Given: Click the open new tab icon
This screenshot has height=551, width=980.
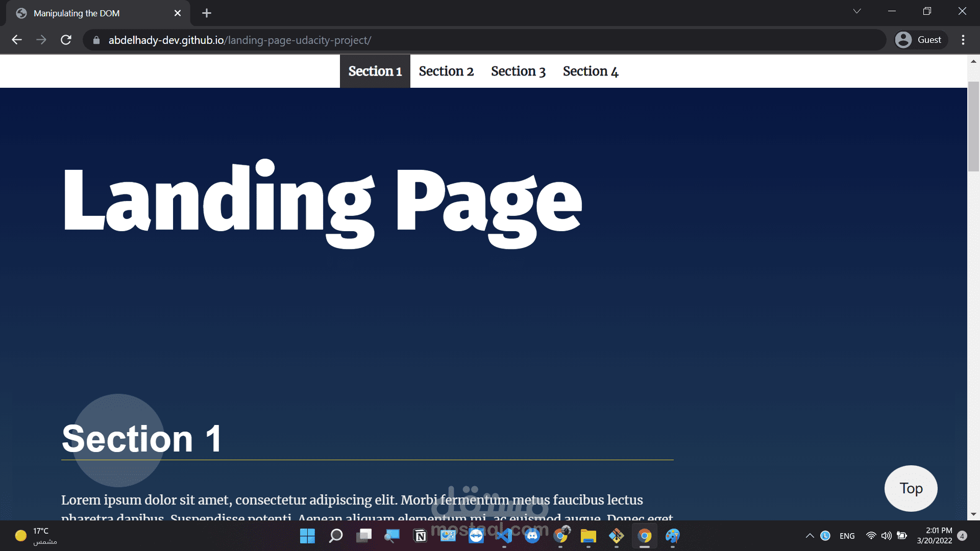Looking at the screenshot, I should [207, 13].
